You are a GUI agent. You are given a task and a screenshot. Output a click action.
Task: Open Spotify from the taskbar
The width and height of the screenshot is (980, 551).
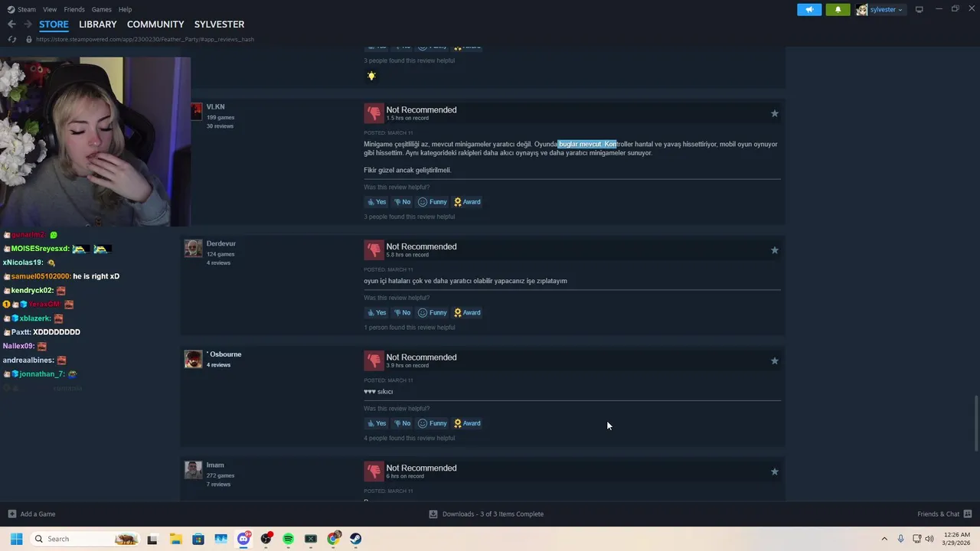click(x=288, y=539)
